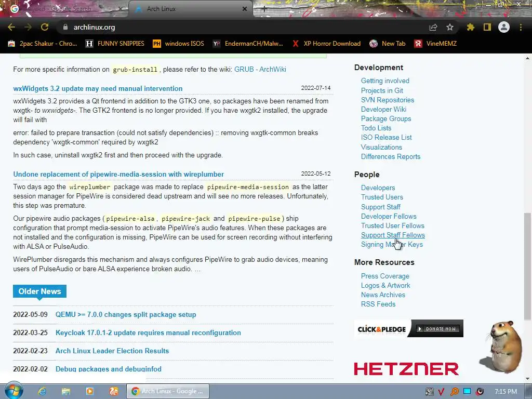
Task: Open the News Archives link
Action: (383, 295)
